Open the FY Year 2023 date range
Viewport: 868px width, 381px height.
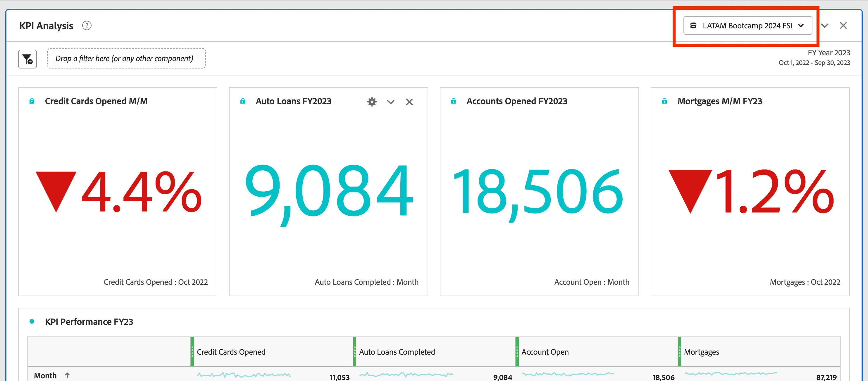(x=814, y=57)
